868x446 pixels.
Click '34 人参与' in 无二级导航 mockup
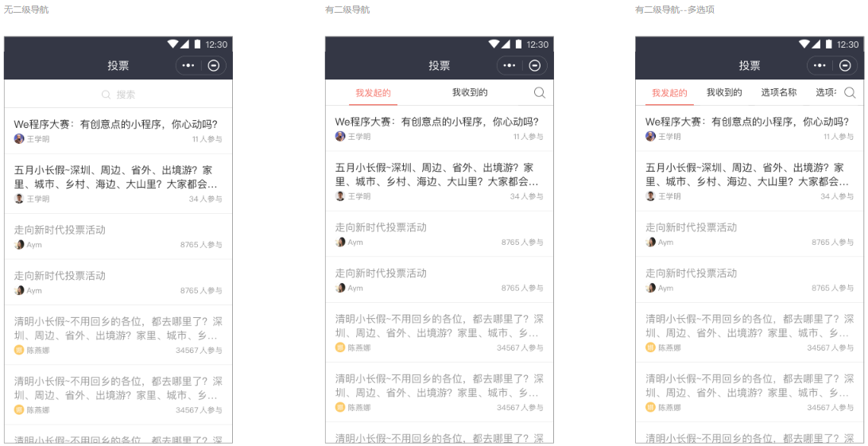coord(205,199)
